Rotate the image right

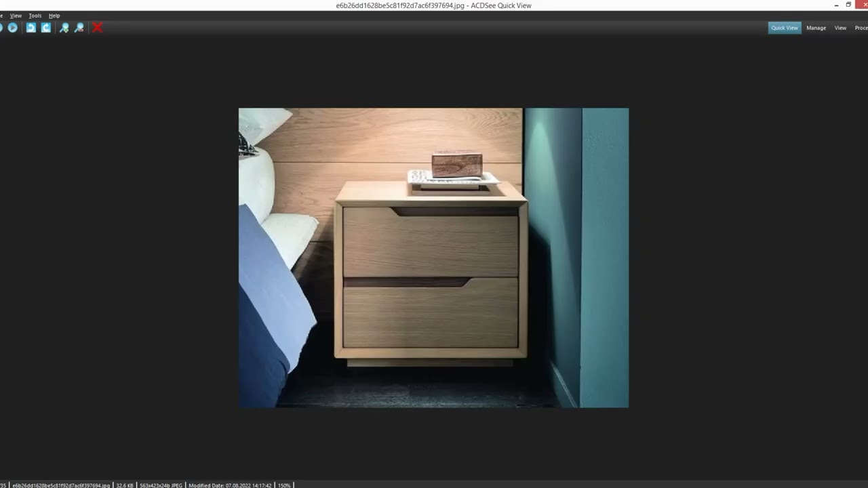tap(45, 28)
